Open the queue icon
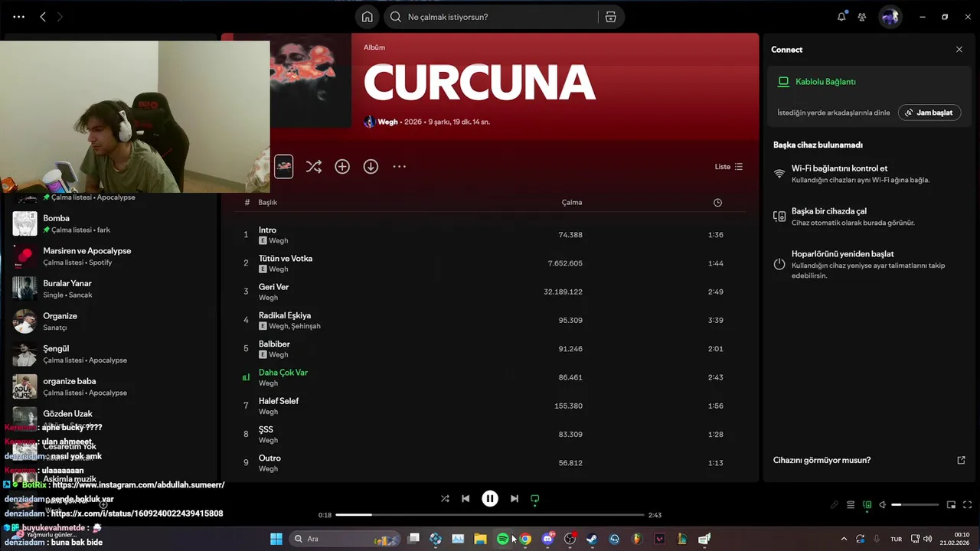This screenshot has height=551, width=980. point(851,505)
